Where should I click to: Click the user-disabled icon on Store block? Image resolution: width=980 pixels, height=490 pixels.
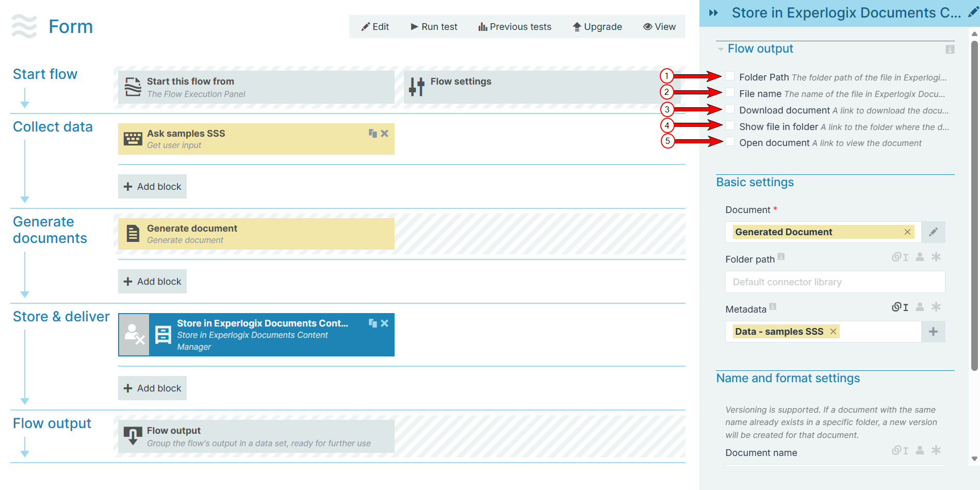(134, 335)
